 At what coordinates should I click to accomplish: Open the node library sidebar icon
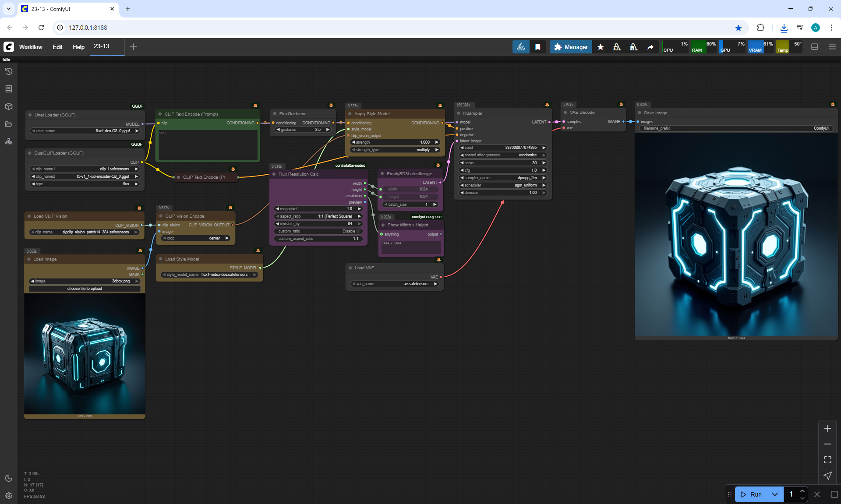(x=8, y=89)
